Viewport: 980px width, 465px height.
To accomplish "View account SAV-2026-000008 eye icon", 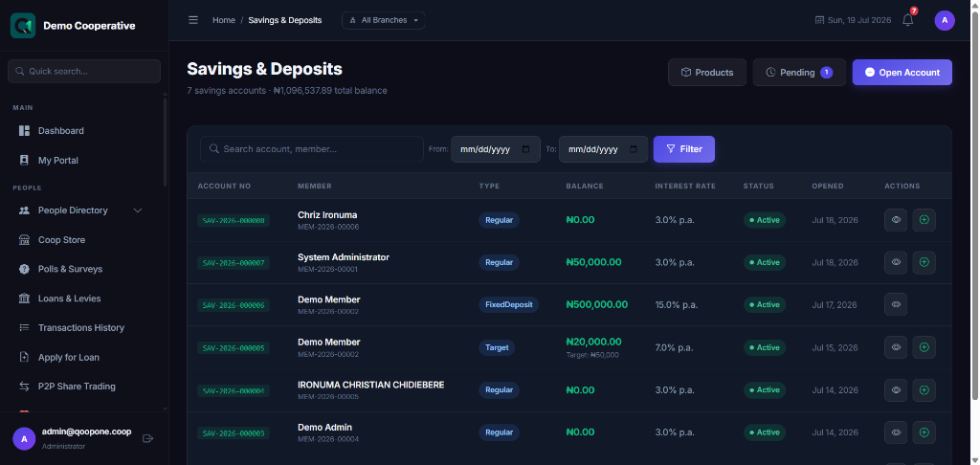I will 896,220.
